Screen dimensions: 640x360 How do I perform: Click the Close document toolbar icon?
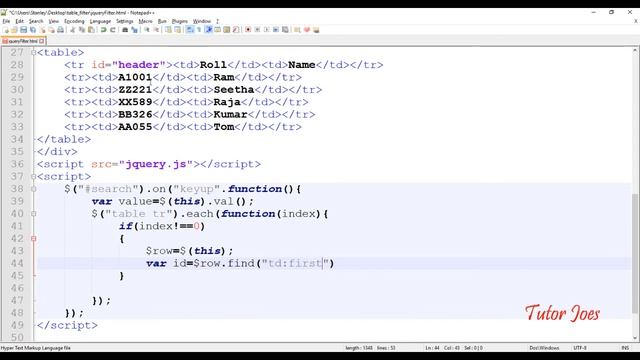point(42,30)
